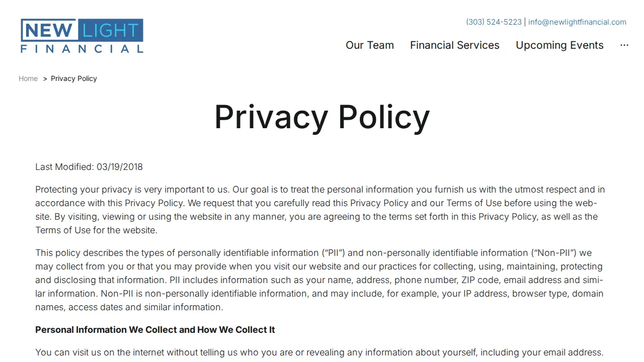Click the breadcrumb separator arrow
This screenshot has height=362, width=644.
pyautogui.click(x=45, y=78)
